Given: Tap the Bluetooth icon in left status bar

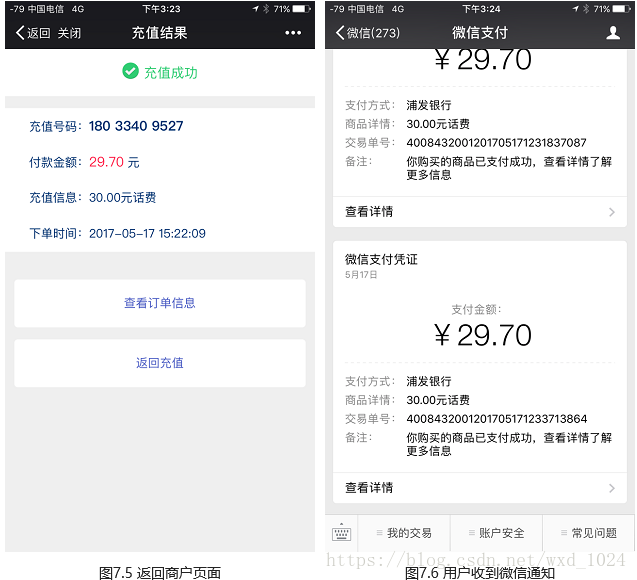Looking at the screenshot, I should 266,9.
